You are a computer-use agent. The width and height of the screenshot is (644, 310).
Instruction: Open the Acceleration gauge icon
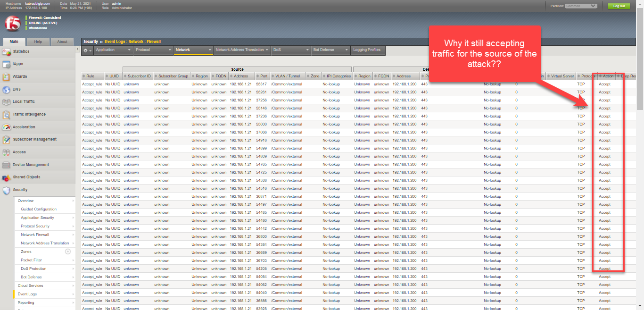[6, 127]
